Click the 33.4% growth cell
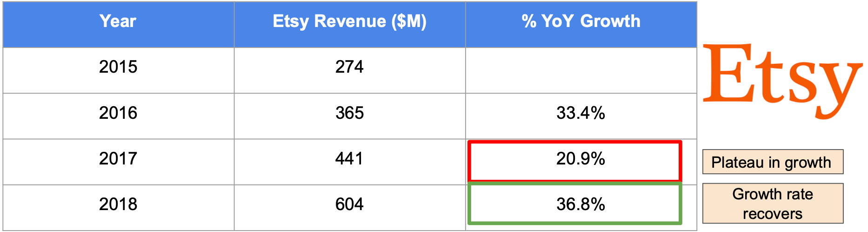Screen dimensions: 868x232 pyautogui.click(x=581, y=116)
